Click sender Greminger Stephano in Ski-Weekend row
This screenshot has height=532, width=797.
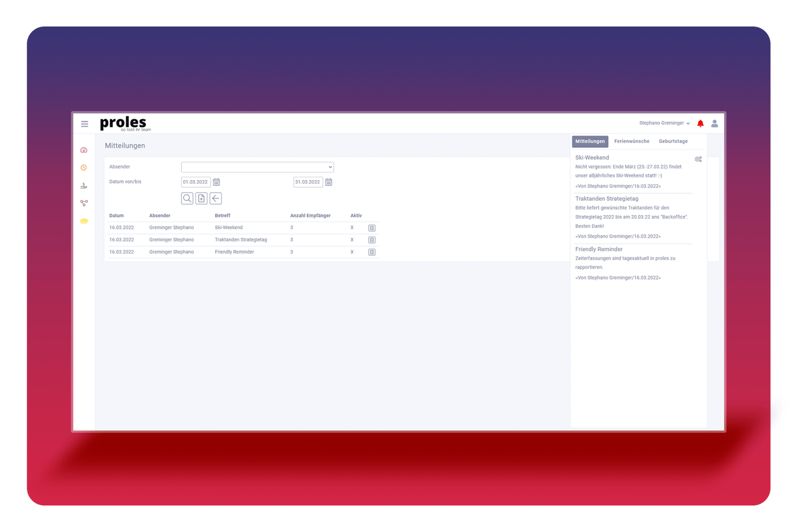[172, 227]
